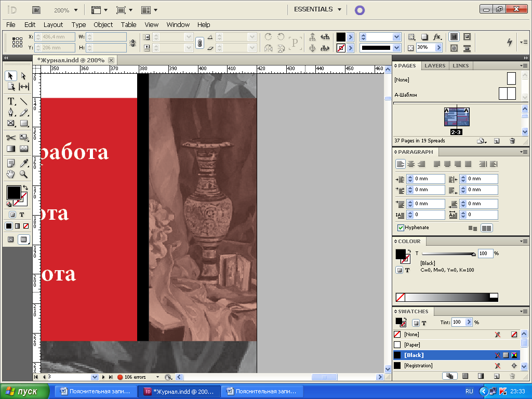Open the zoom level 200% dropdown
The height and width of the screenshot is (399, 532).
tap(76, 10)
